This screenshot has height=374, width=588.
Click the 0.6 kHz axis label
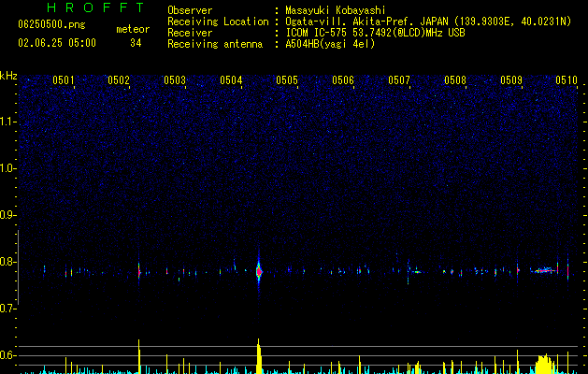click(7, 355)
